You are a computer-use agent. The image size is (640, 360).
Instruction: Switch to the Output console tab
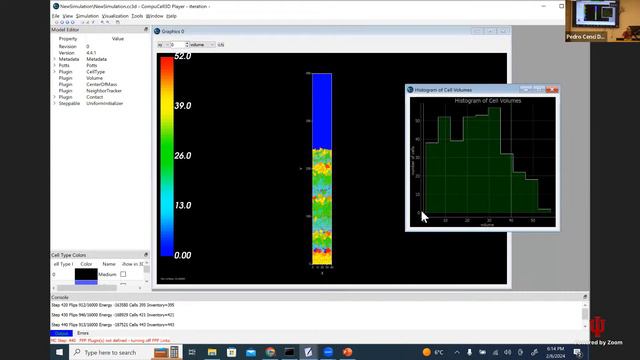click(x=61, y=333)
